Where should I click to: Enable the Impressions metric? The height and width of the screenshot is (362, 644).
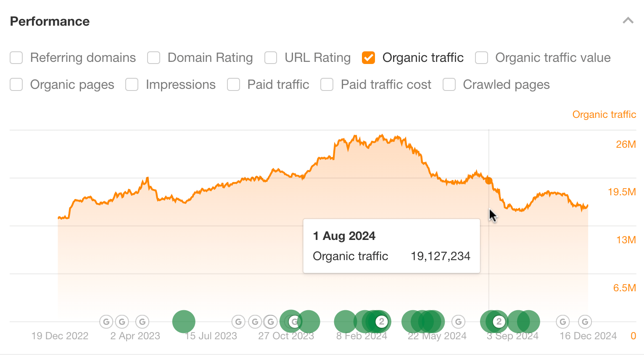point(132,85)
